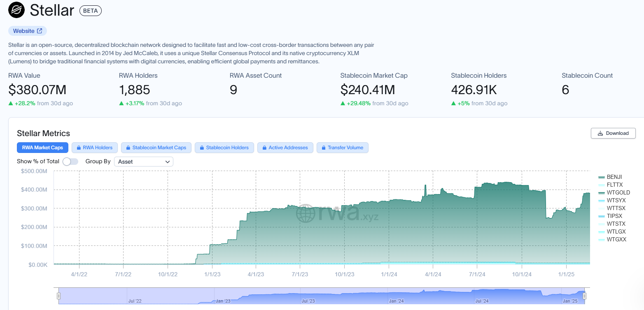Toggle WTSYX series in chart legend
Viewport: 644px width, 310px height.
(611, 200)
